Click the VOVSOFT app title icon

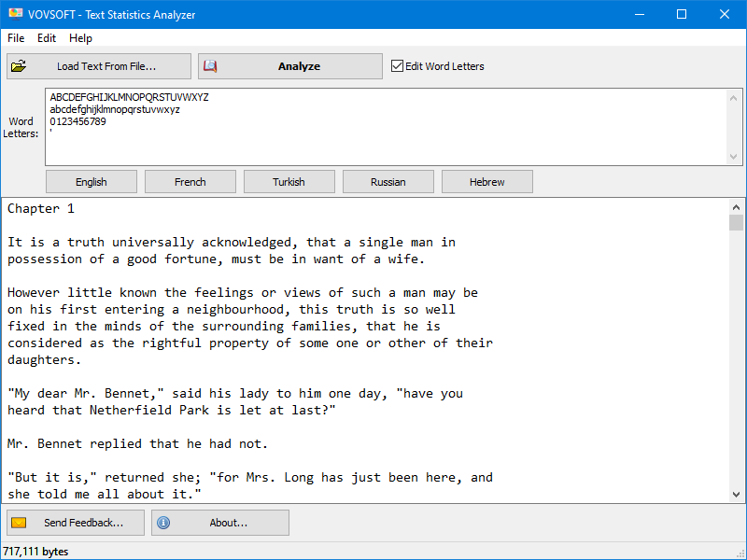14,14
